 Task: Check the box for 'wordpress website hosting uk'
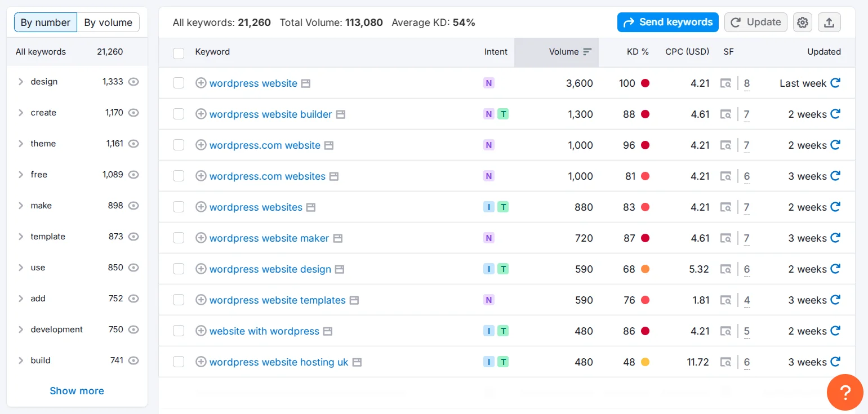click(x=179, y=362)
